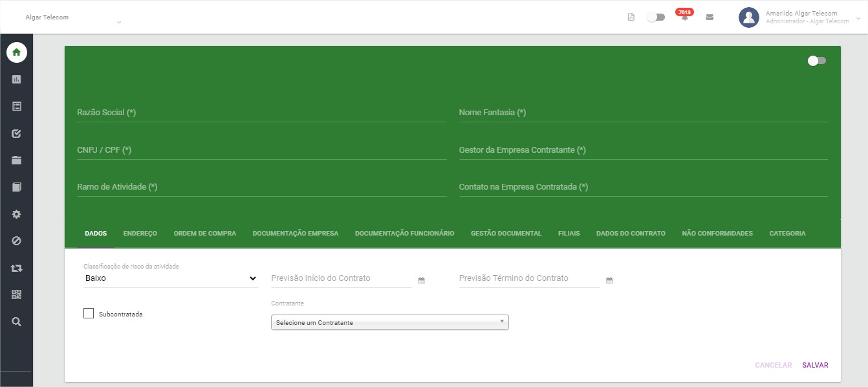
Task: Click the settings gear icon in sidebar
Action: pos(16,214)
